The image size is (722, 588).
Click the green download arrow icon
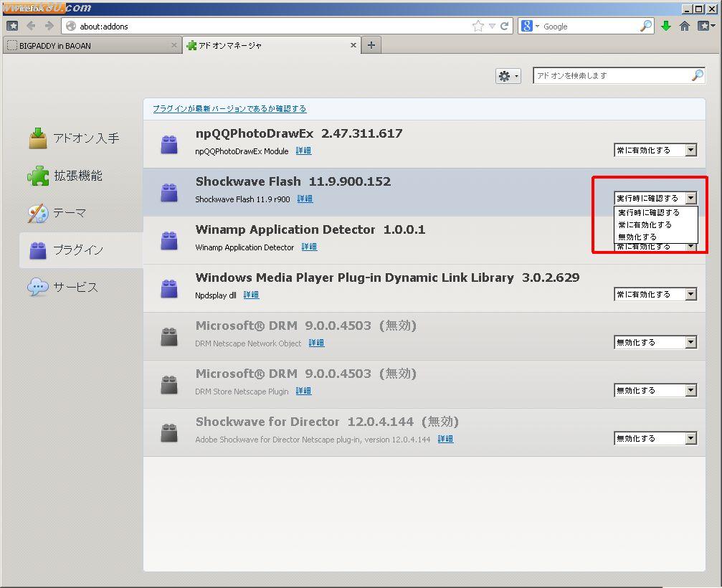click(666, 26)
